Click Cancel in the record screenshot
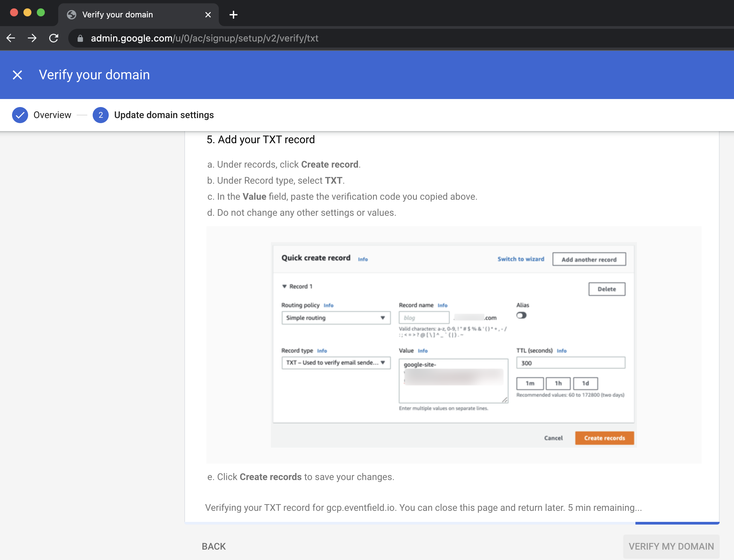 click(553, 438)
